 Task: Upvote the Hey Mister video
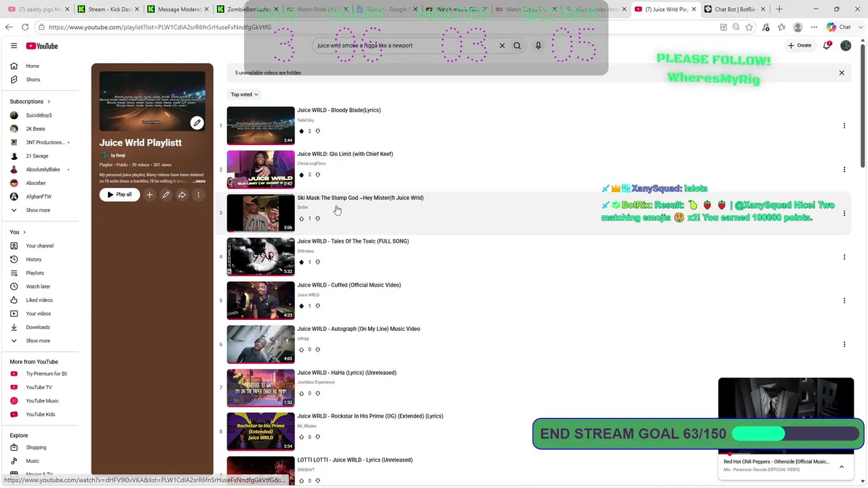302,219
